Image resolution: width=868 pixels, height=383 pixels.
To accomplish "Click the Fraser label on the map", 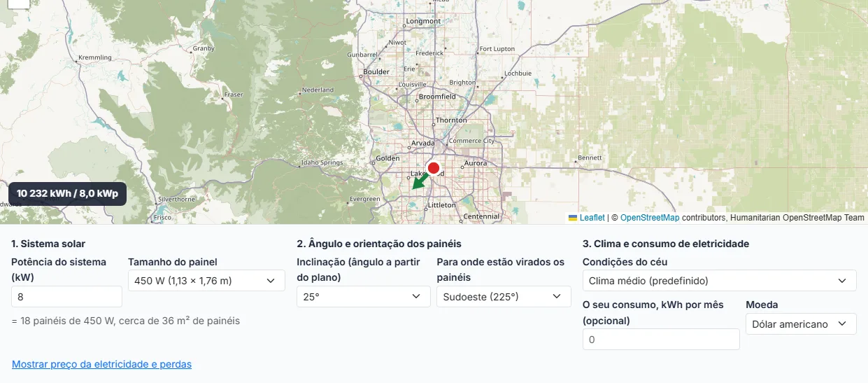I will [x=234, y=95].
